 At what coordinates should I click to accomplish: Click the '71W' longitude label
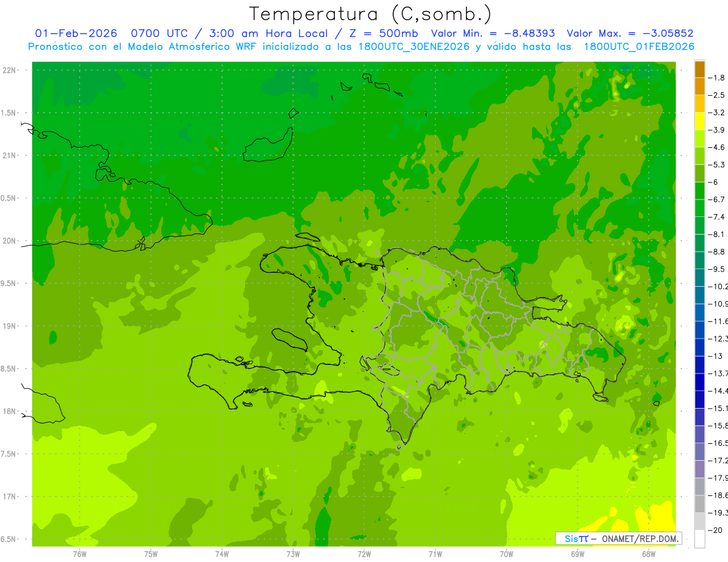click(435, 554)
